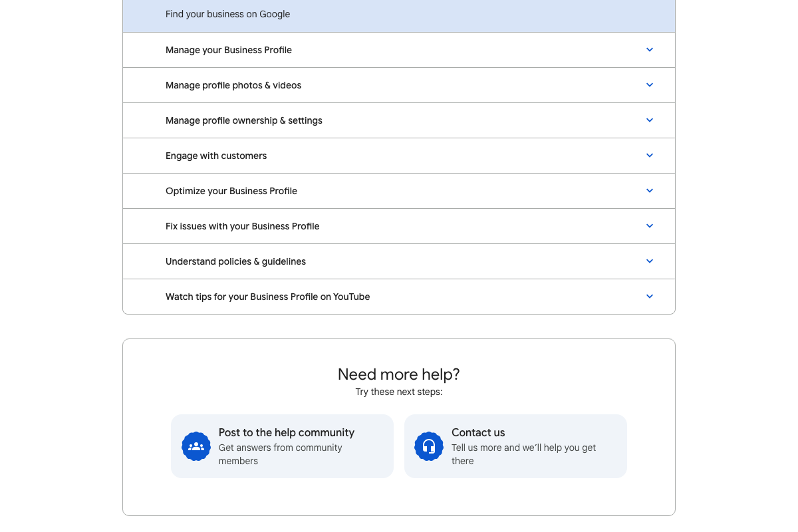
Task: Expand Watch tips on YouTube chevron
Action: coord(650,297)
